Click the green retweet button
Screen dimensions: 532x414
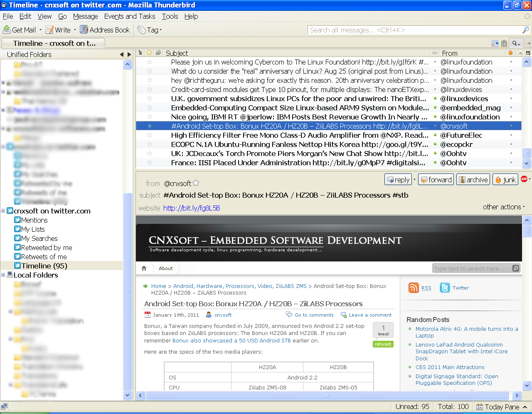[383, 344]
